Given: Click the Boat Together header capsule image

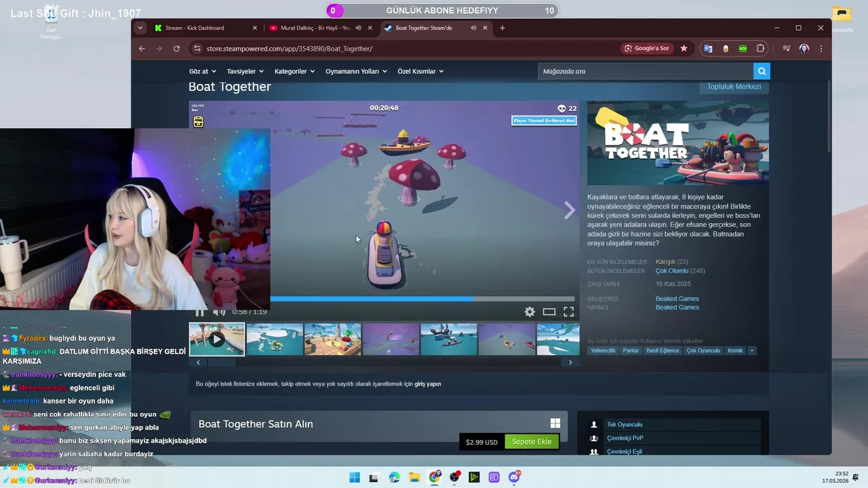Looking at the screenshot, I should click(x=678, y=143).
